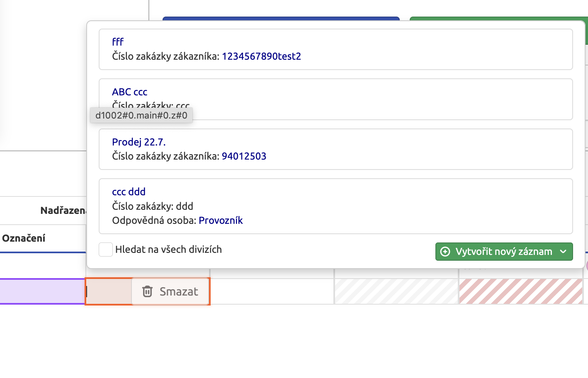Click the Smazat delete button
This screenshot has width=588, height=378.
click(x=170, y=291)
